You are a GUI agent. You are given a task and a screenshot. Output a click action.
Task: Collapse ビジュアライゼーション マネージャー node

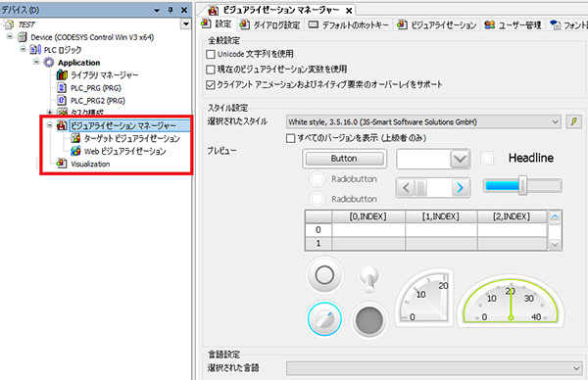[50, 125]
